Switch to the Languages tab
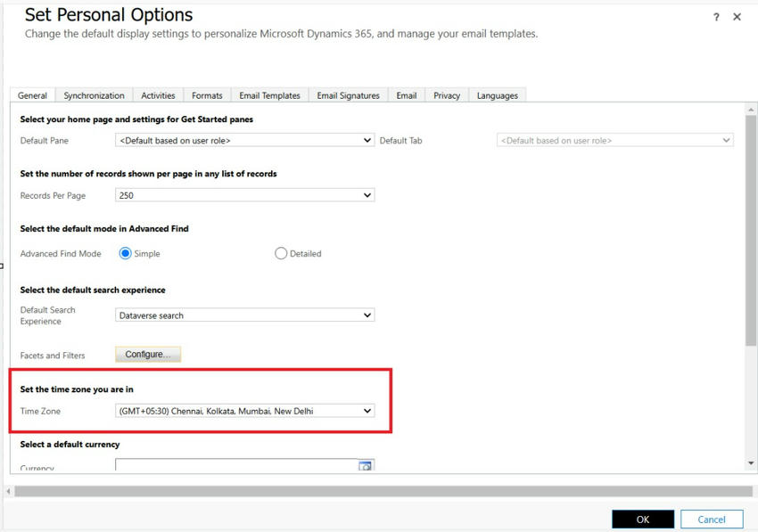The width and height of the screenshot is (758, 532). [497, 95]
